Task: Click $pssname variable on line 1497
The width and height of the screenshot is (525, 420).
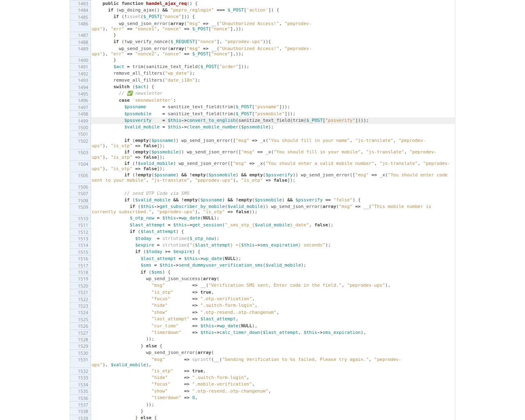Action: click(135, 107)
